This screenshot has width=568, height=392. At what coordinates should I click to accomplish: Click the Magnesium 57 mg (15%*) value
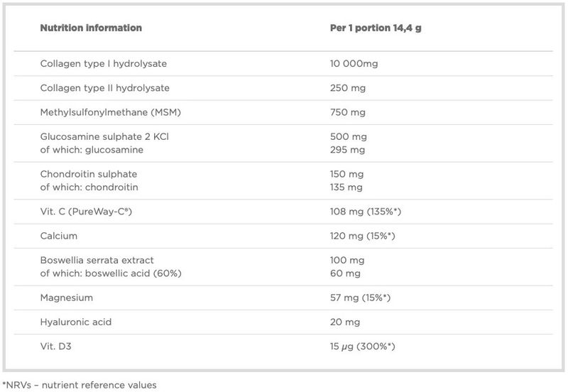click(x=361, y=298)
